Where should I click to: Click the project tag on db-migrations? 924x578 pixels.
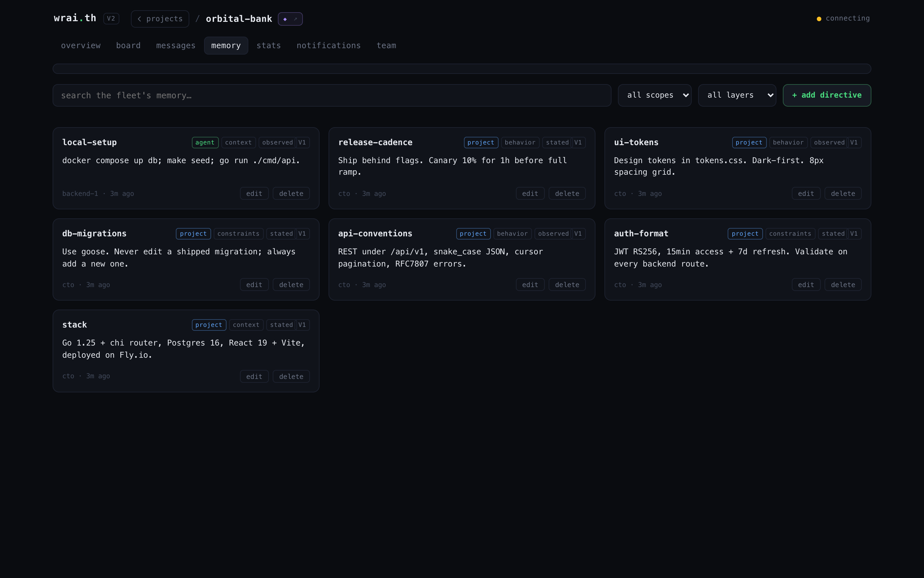click(x=193, y=233)
